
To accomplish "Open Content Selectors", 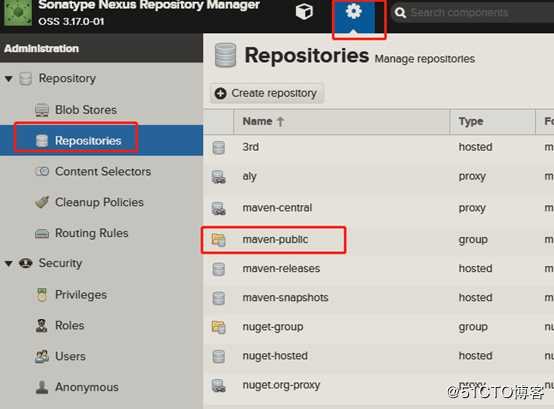I will (x=103, y=172).
